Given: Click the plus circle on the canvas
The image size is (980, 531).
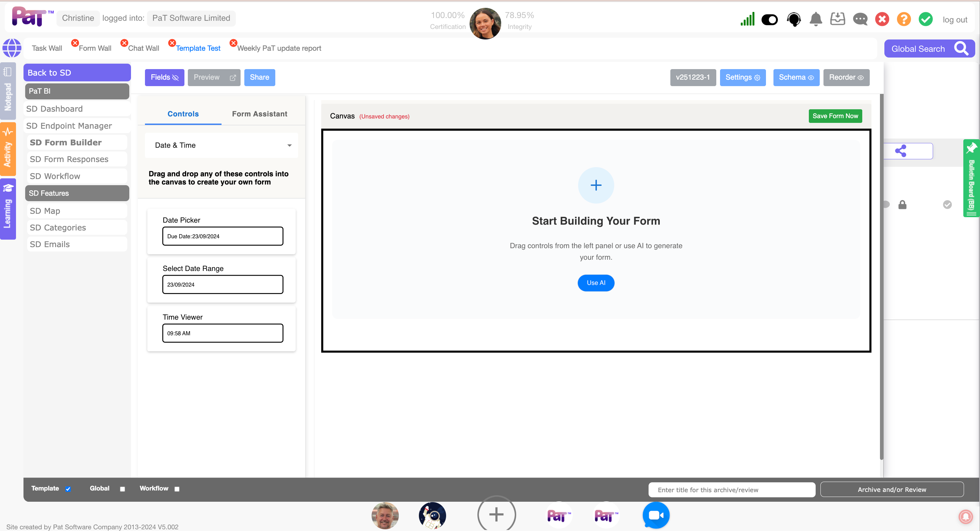Looking at the screenshot, I should 596,186.
